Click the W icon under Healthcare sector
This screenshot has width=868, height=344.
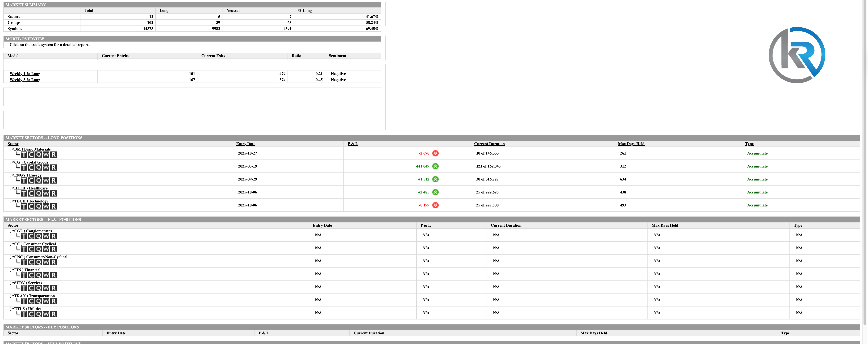point(46,194)
